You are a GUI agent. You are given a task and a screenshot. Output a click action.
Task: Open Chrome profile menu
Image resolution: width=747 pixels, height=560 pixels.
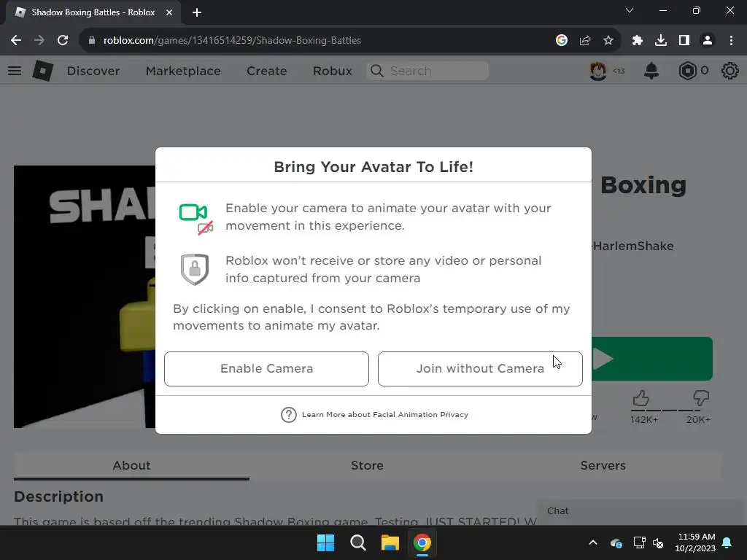pyautogui.click(x=708, y=41)
